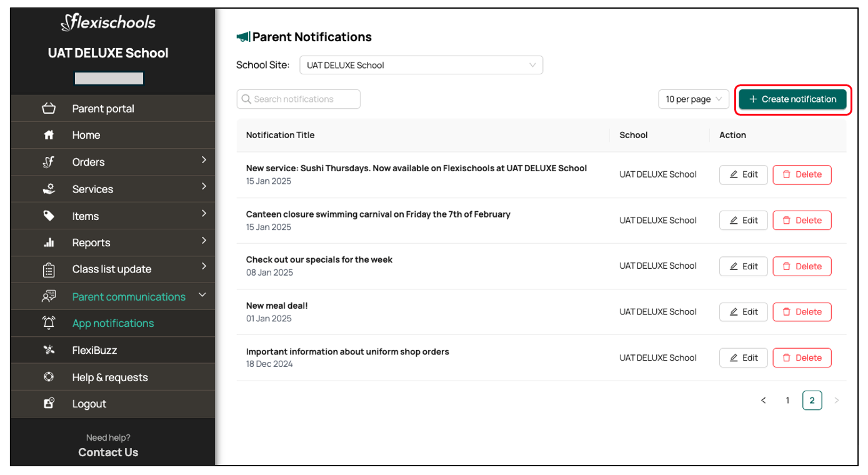868x475 pixels.
Task: Open the Services menu item
Action: [x=92, y=189]
